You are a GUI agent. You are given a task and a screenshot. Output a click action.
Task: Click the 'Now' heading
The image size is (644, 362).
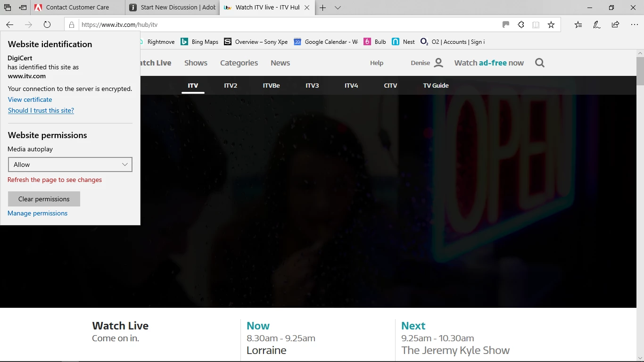258,326
